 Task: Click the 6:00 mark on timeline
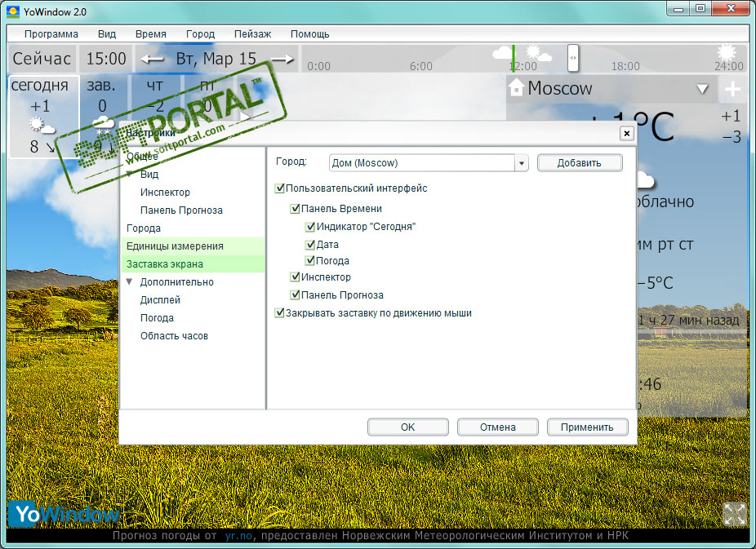pyautogui.click(x=421, y=66)
